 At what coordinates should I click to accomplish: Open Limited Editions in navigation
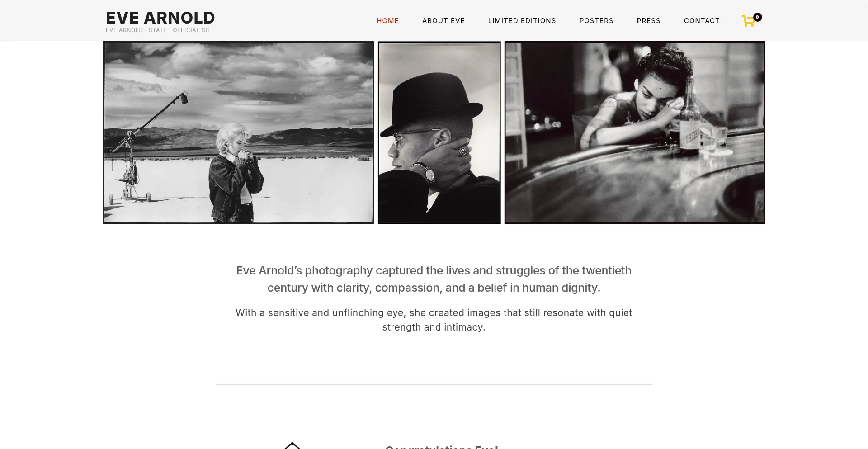[x=522, y=21]
